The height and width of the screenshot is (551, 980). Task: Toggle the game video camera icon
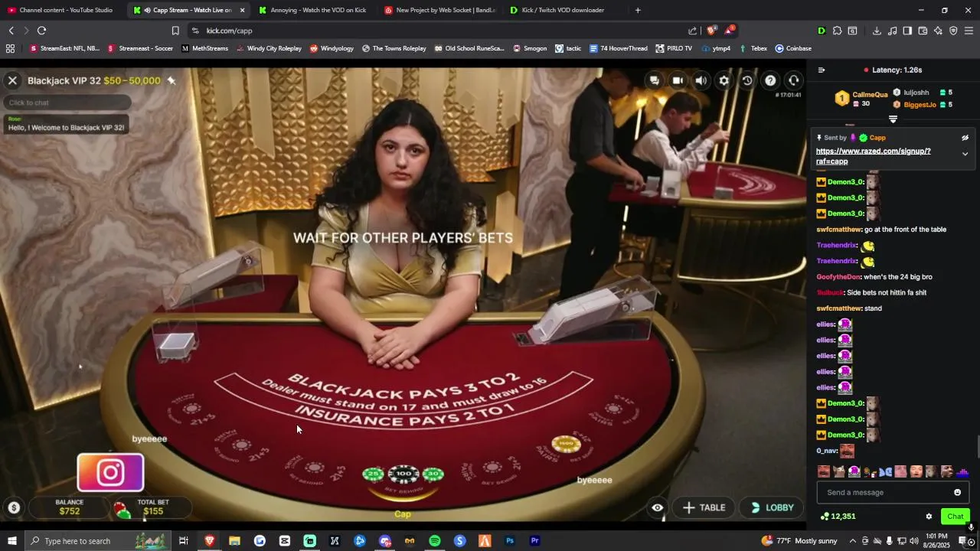(678, 80)
